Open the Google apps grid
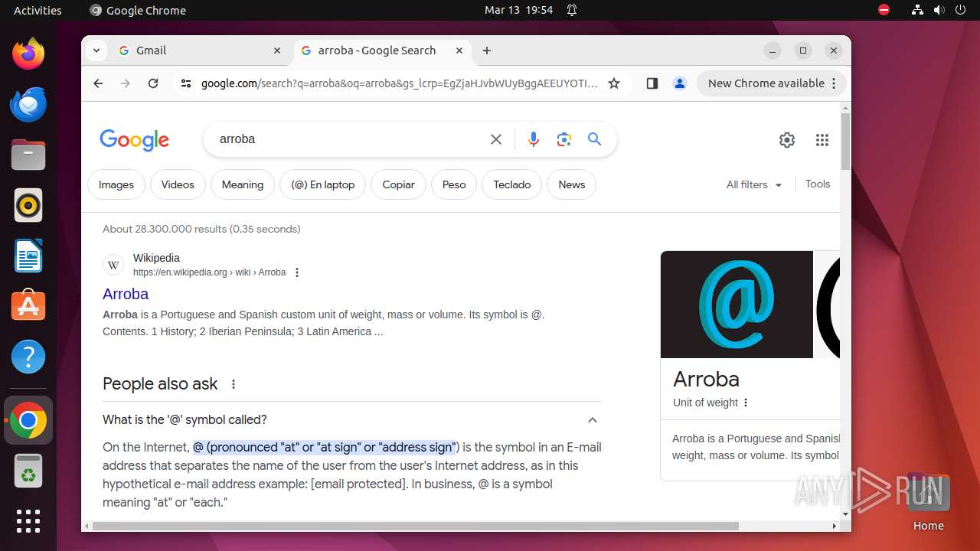 click(822, 140)
